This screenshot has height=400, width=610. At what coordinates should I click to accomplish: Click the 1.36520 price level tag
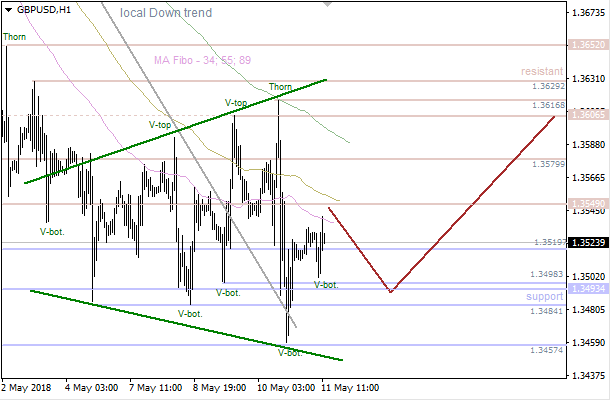[x=586, y=45]
